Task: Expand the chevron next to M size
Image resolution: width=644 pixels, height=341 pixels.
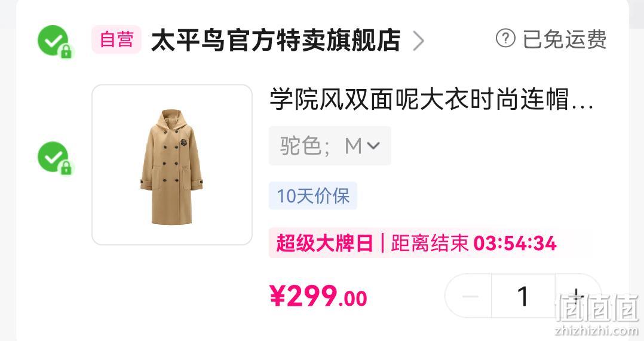Action: pos(373,146)
